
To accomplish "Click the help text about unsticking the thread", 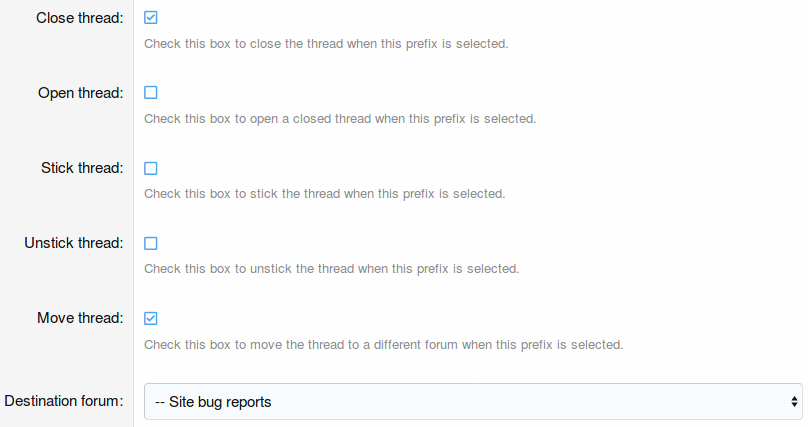I will tap(331, 269).
